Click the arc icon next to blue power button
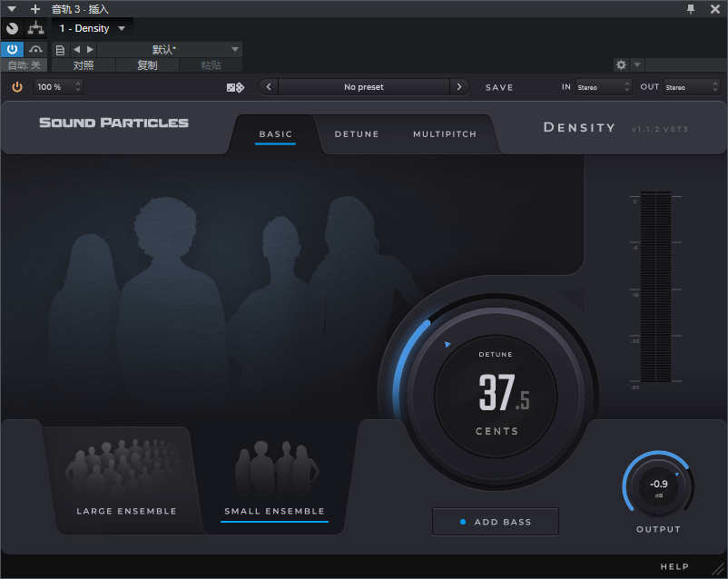 (x=35, y=49)
